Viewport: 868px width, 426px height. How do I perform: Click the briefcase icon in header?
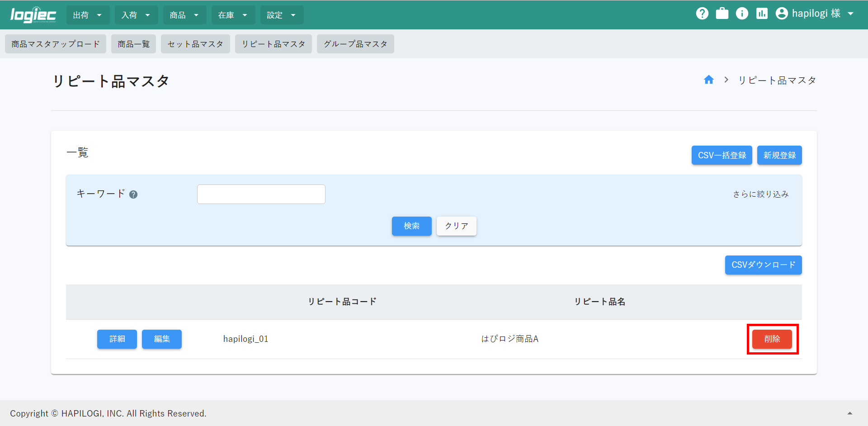(x=722, y=14)
